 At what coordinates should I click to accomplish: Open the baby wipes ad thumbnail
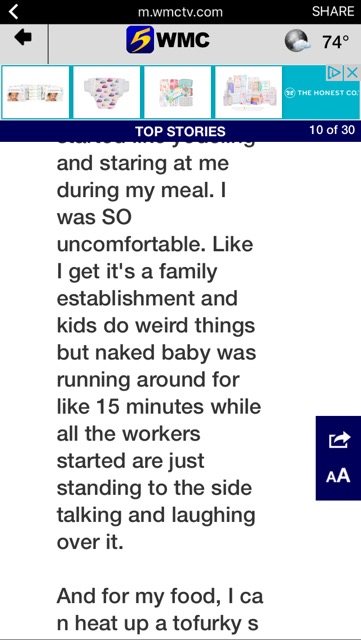(x=36, y=92)
